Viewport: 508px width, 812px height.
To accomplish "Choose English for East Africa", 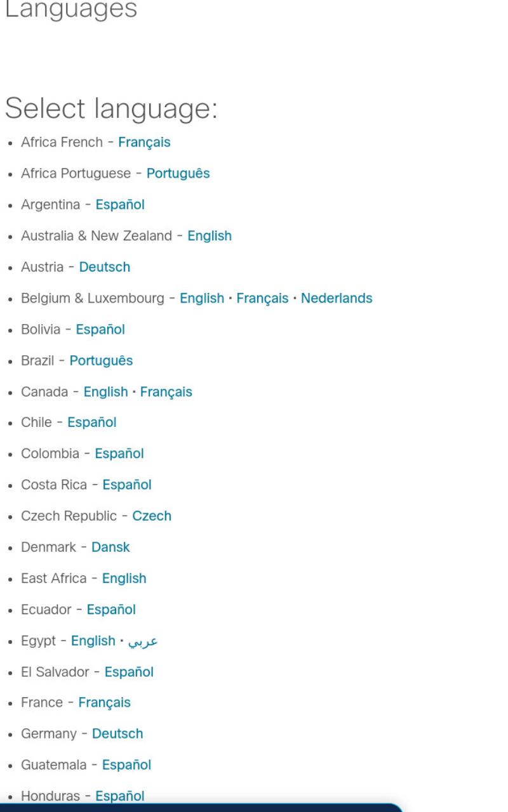I will pos(124,579).
